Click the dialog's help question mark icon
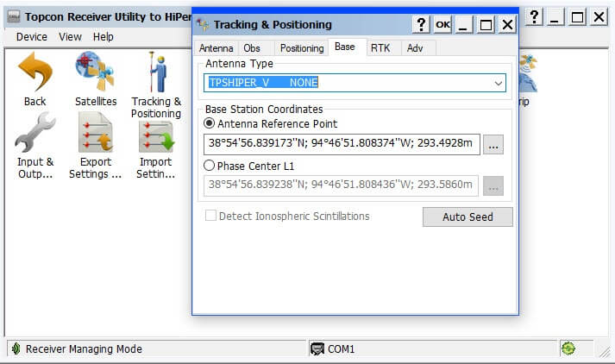 (x=421, y=25)
